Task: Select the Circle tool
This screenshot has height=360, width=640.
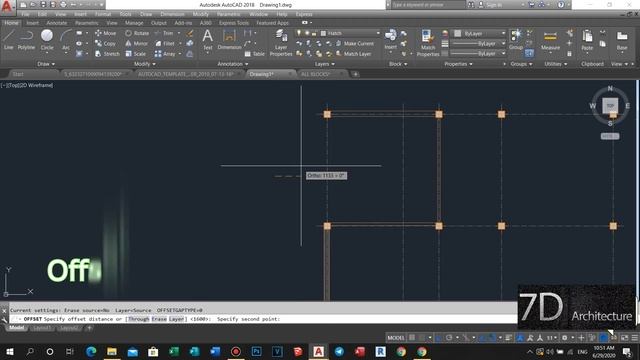Action: [x=47, y=40]
